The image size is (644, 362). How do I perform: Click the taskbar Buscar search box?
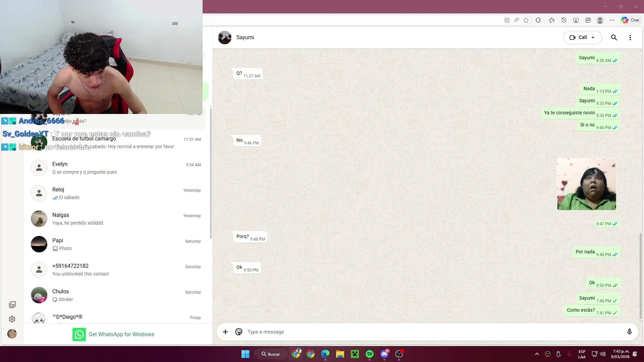pos(271,354)
